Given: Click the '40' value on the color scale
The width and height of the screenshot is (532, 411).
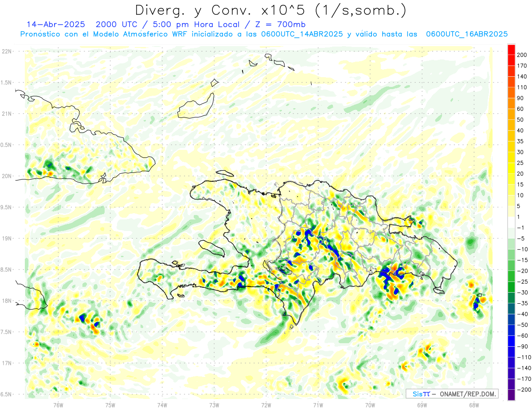Looking at the screenshot, I should tap(520, 131).
